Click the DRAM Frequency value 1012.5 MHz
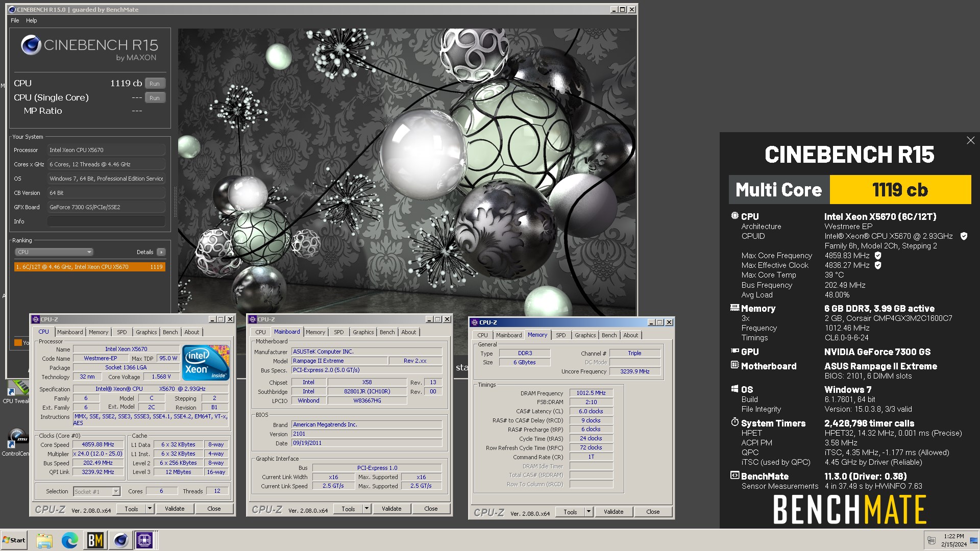This screenshot has width=980, height=551. [x=591, y=393]
